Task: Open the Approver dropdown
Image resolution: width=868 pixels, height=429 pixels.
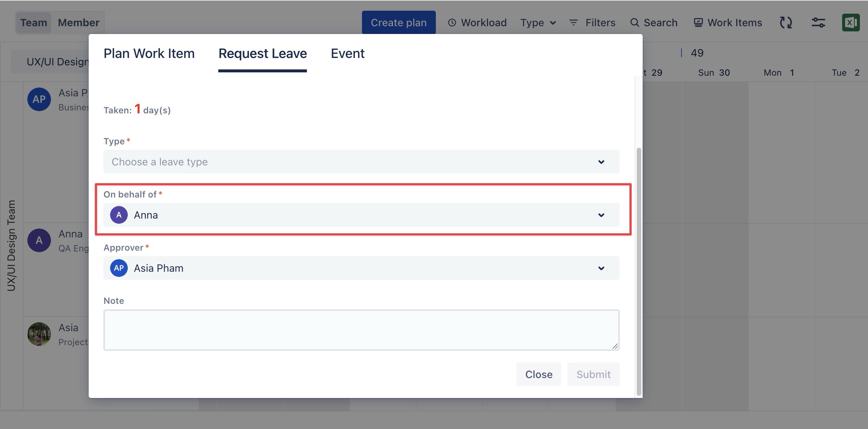Action: (361, 268)
